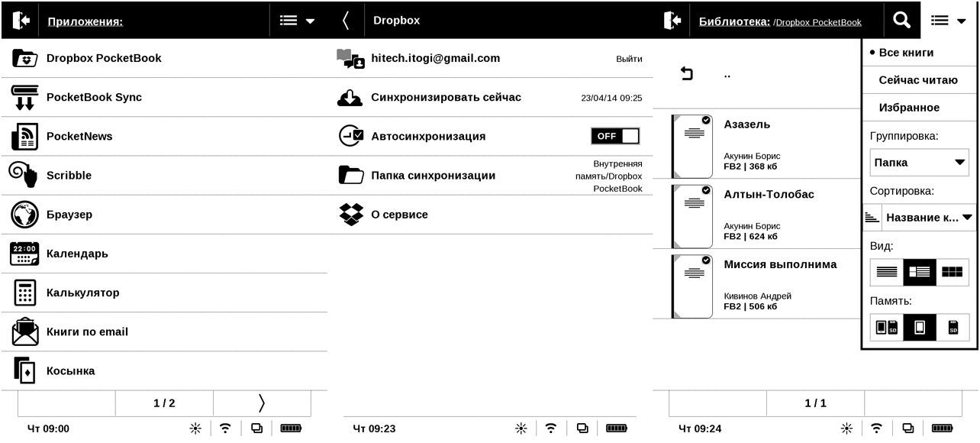Click the back arrow in Dropbox header
The height and width of the screenshot is (443, 980).
(x=346, y=21)
